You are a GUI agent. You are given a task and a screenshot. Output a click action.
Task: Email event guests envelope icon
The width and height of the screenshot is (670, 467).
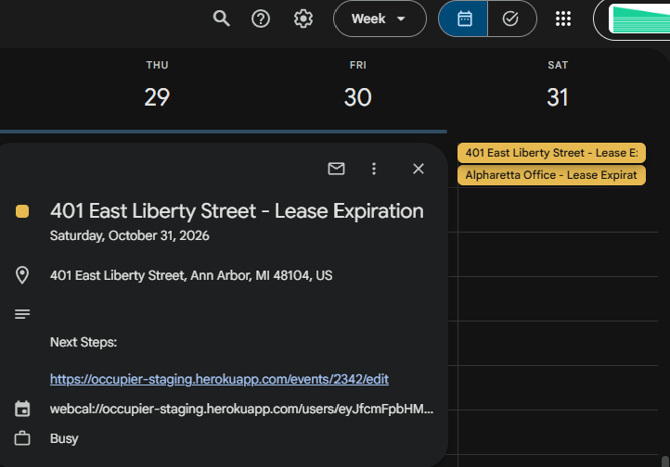click(x=336, y=169)
